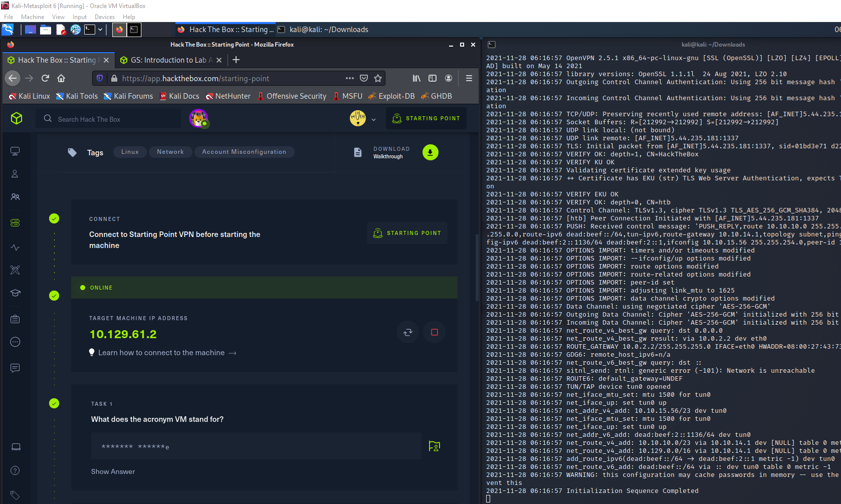This screenshot has height=504, width=841.
Task: Open the page actions three-dot menu
Action: [x=350, y=78]
